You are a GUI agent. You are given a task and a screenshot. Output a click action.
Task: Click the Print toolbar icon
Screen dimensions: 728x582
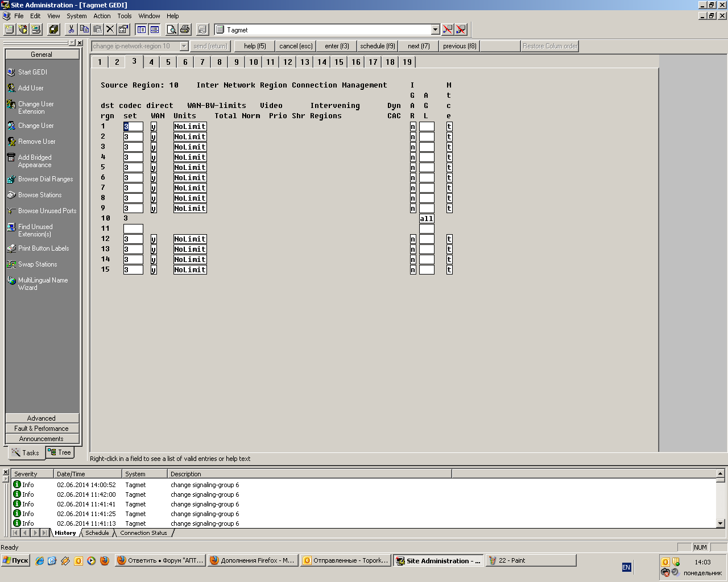pyautogui.click(x=184, y=30)
